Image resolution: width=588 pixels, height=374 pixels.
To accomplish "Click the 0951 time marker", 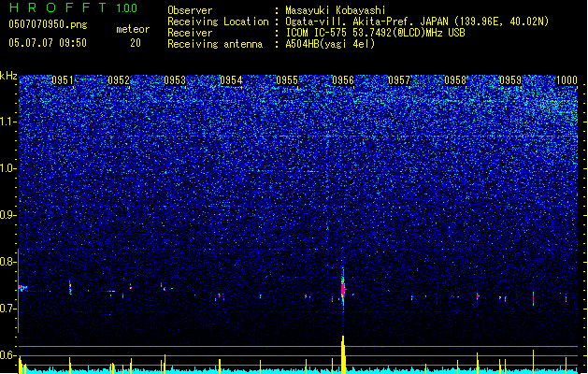I will pos(63,80).
